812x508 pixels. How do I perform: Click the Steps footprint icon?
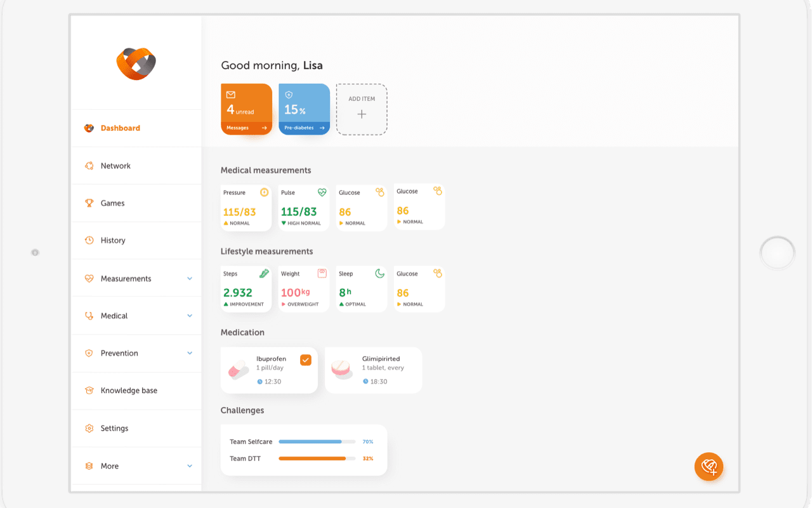[x=264, y=274]
